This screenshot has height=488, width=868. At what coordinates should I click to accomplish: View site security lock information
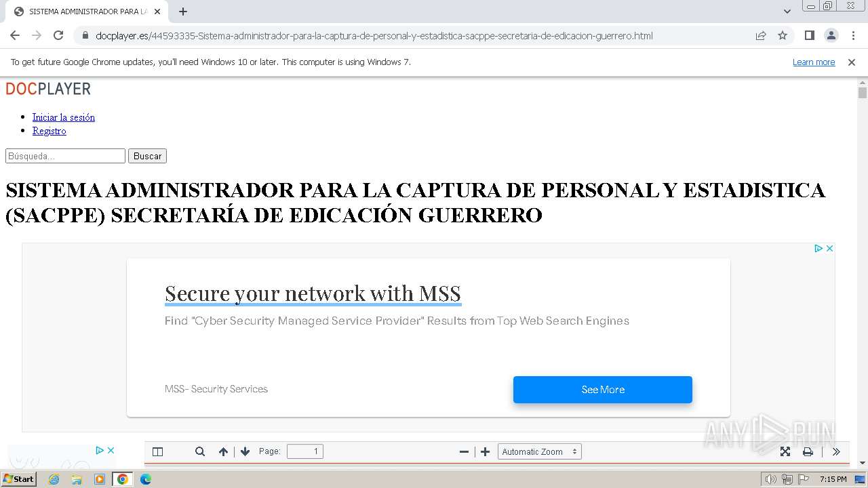coord(85,36)
